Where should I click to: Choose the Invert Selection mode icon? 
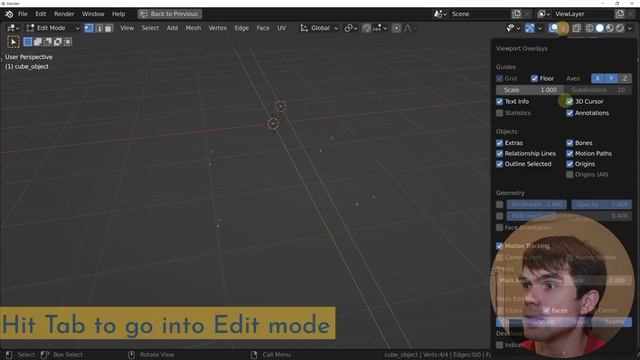(x=58, y=42)
